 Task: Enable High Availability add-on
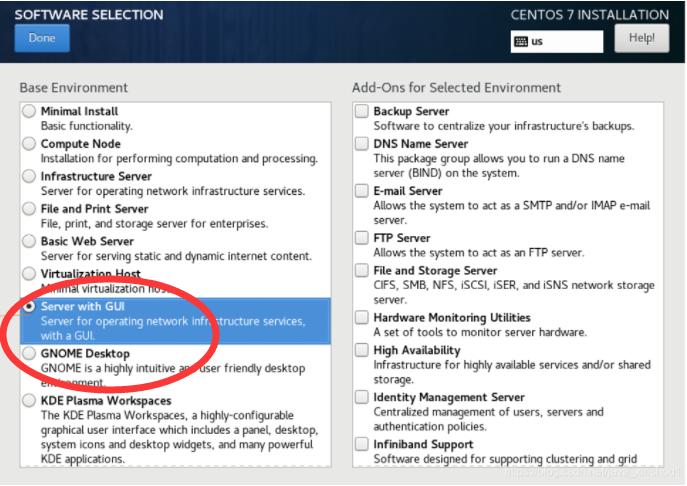coord(361,350)
